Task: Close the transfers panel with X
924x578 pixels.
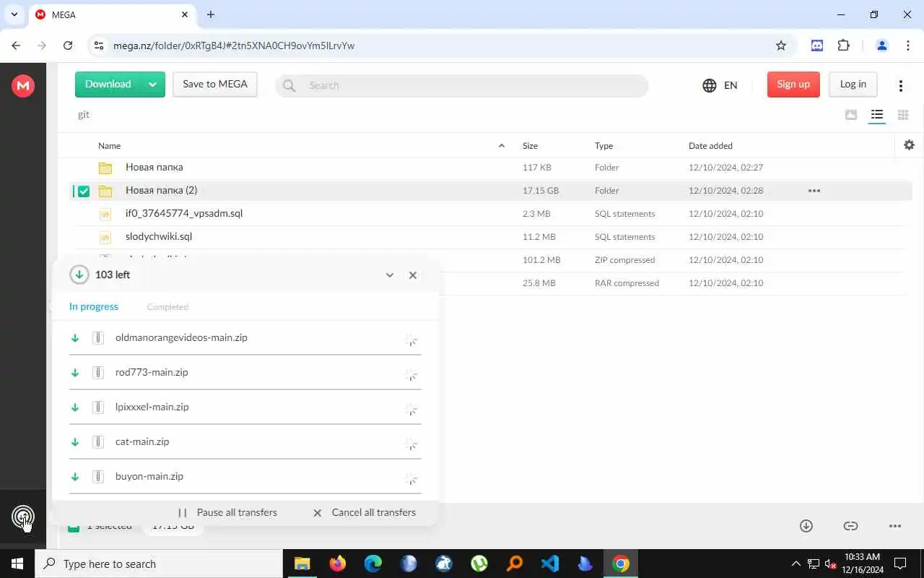Action: click(413, 275)
